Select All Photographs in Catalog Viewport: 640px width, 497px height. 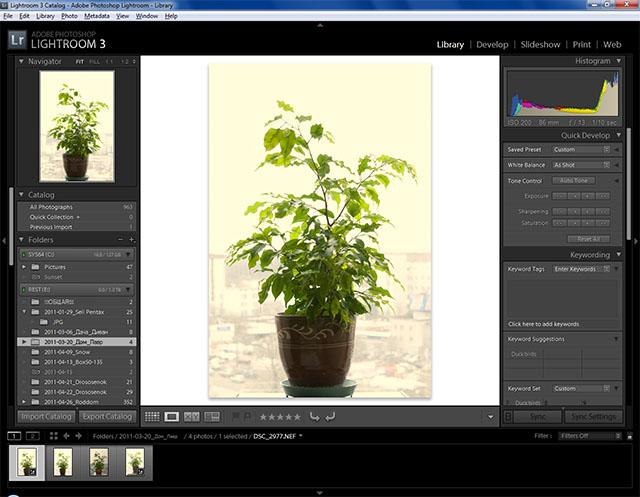pos(77,207)
